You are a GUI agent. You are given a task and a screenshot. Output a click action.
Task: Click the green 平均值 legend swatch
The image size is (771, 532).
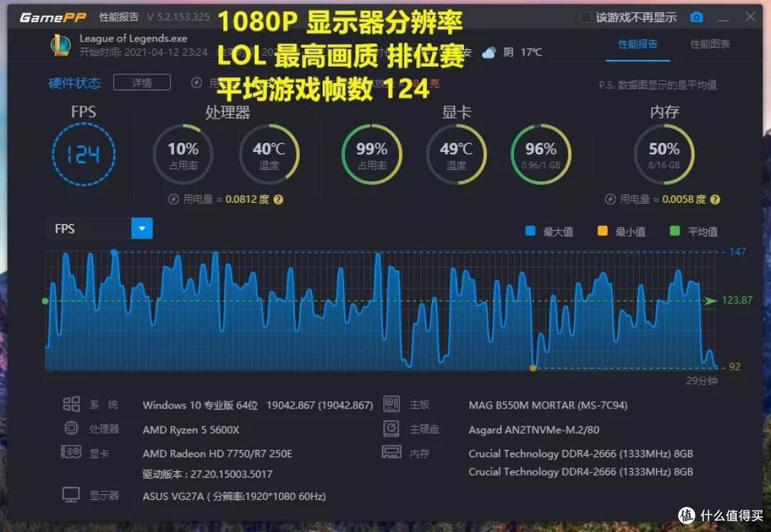coord(675,231)
